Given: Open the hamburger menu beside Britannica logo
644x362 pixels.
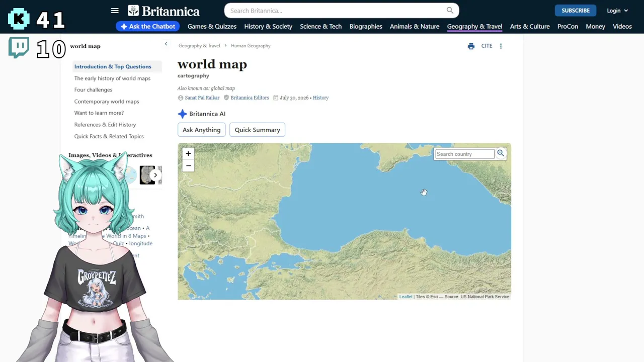Looking at the screenshot, I should click(x=115, y=11).
